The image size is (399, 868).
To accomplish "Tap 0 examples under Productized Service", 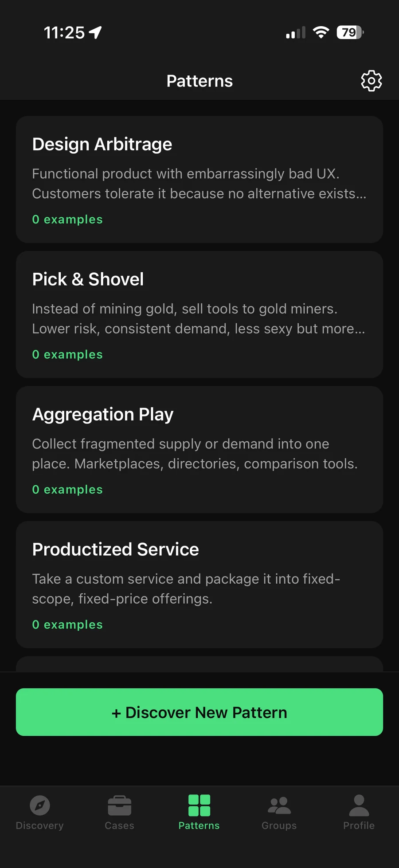I will [67, 624].
